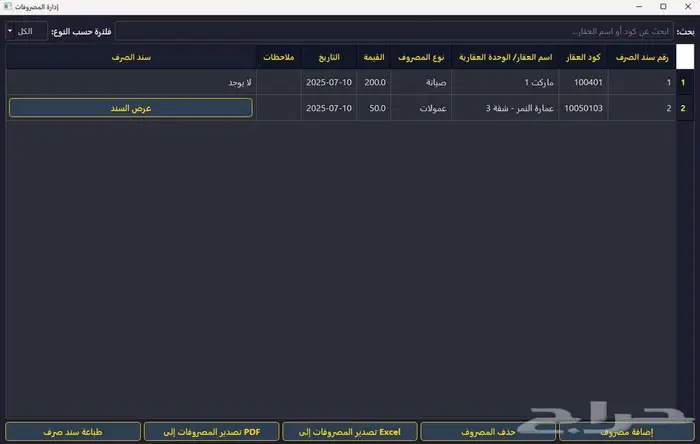Click the حذف المصروف button
This screenshot has height=444, width=700.
tap(488, 432)
